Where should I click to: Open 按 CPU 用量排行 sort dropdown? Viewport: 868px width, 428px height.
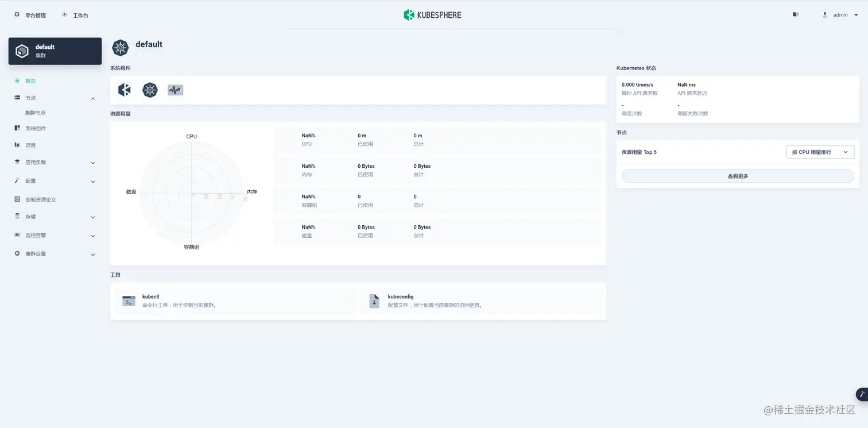(820, 152)
